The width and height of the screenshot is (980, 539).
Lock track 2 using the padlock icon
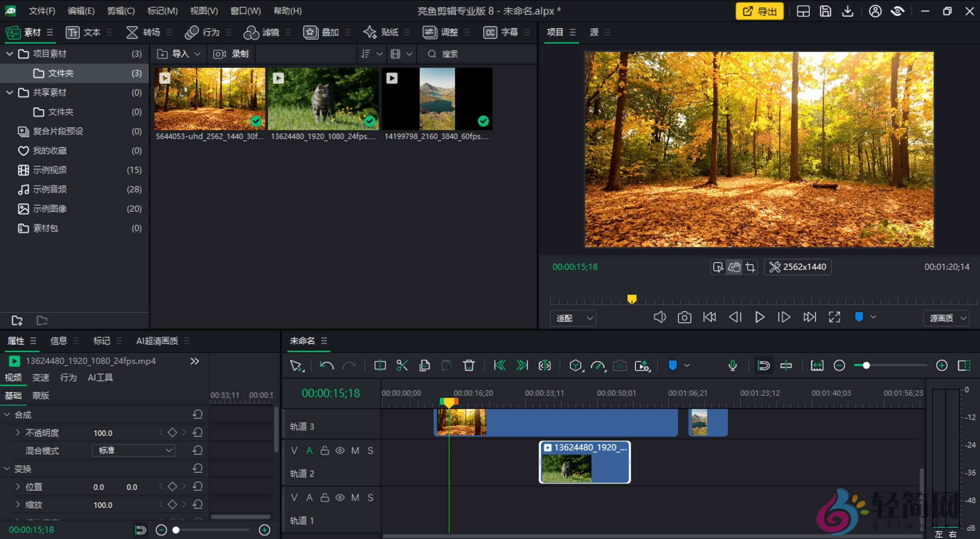[x=324, y=450]
